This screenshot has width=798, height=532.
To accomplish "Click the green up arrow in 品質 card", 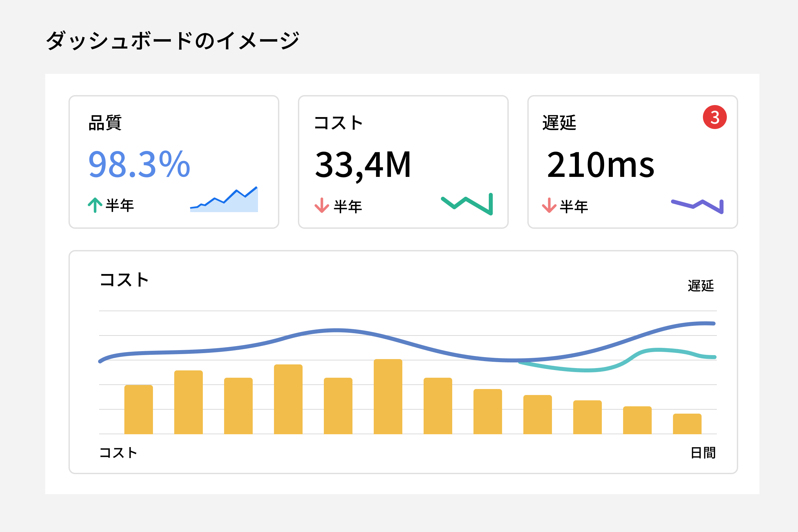I will click(x=95, y=205).
